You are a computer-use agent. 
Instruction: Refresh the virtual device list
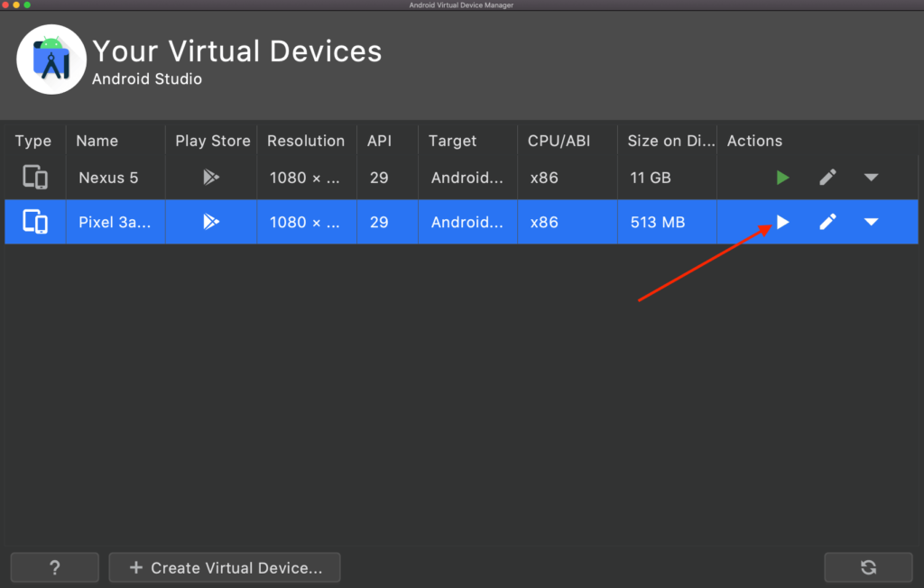coord(868,567)
